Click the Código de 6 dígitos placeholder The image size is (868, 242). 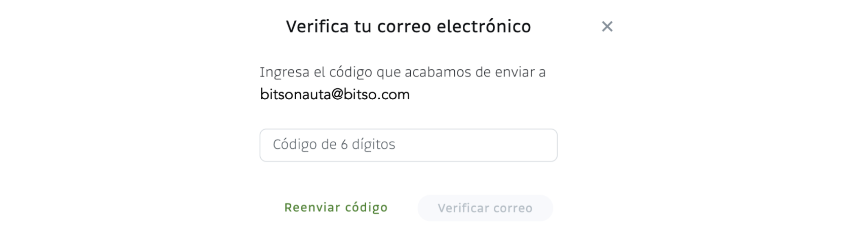pos(334,145)
